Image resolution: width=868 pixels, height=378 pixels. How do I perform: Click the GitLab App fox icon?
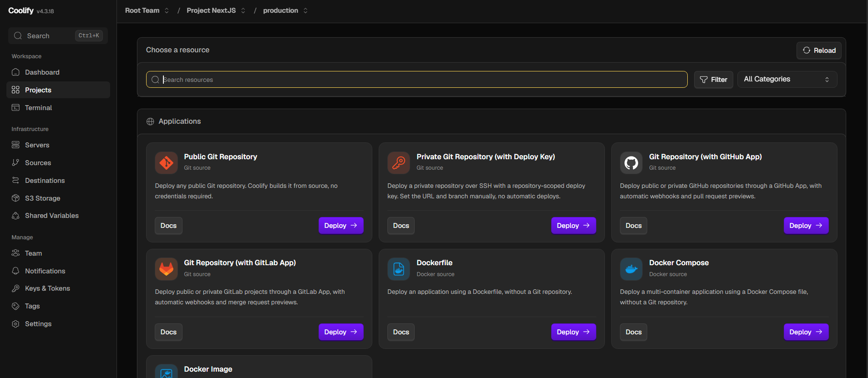(x=166, y=269)
